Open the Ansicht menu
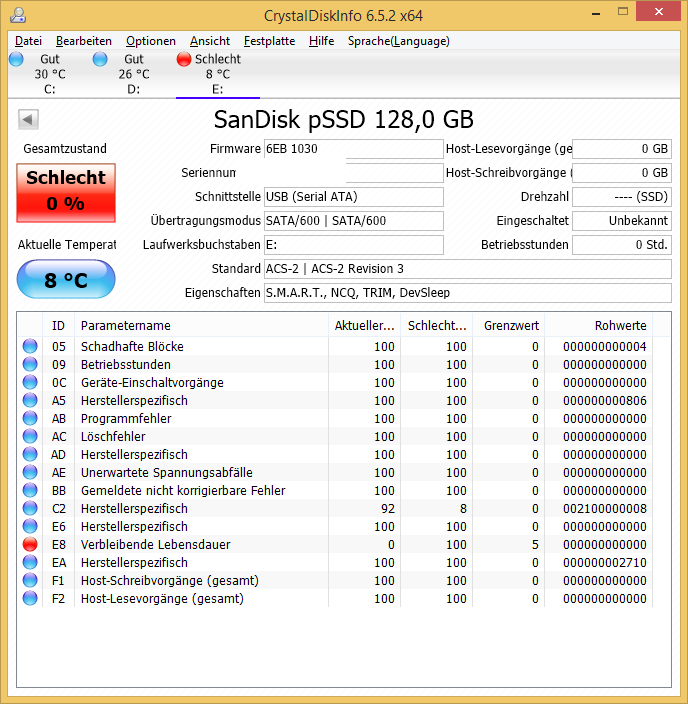This screenshot has height=704, width=688. tap(210, 41)
